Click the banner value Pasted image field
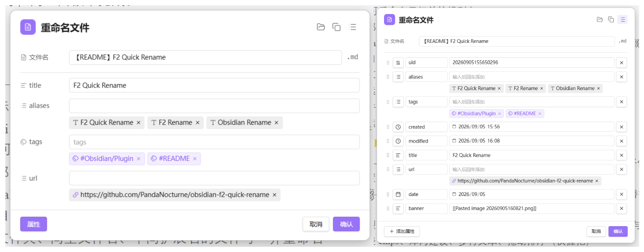Image resolution: width=644 pixels, height=252 pixels. point(532,209)
